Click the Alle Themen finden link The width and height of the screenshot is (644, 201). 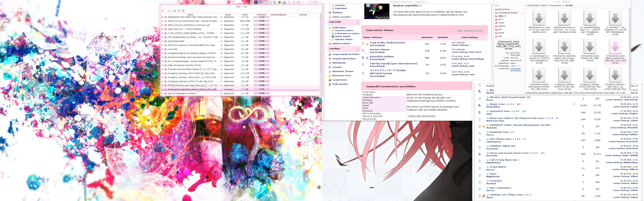click(x=470, y=30)
